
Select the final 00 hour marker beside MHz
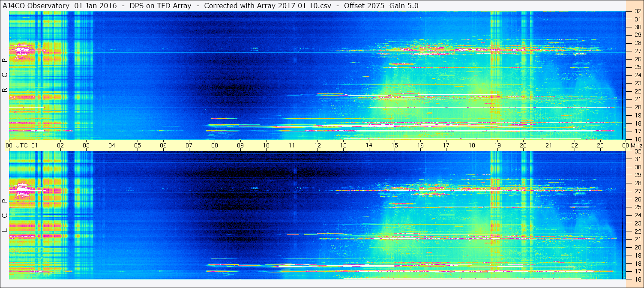click(x=625, y=145)
